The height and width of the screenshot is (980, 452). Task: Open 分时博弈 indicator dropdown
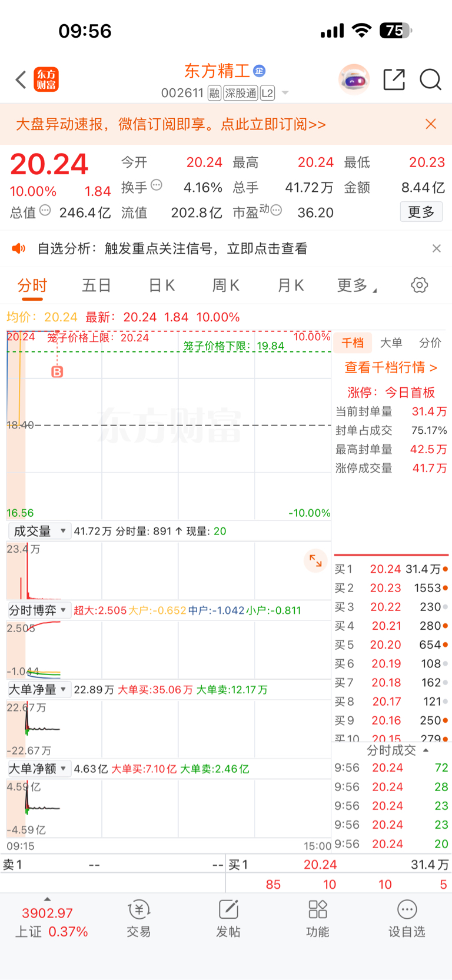coord(39,610)
